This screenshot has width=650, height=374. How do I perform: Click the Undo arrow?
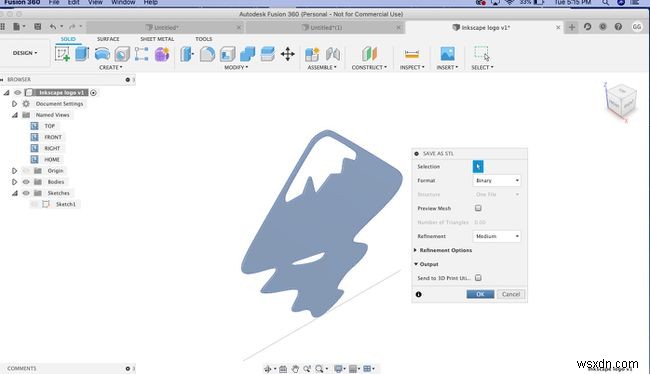[53, 27]
